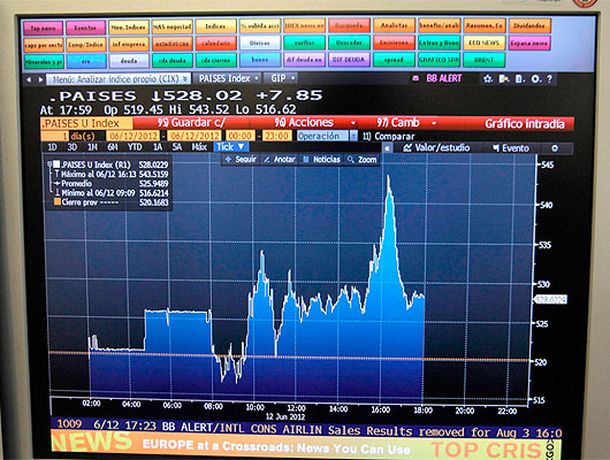The width and height of the screenshot is (610, 460).
Task: Click the BRENT button
Action: pyautogui.click(x=484, y=60)
